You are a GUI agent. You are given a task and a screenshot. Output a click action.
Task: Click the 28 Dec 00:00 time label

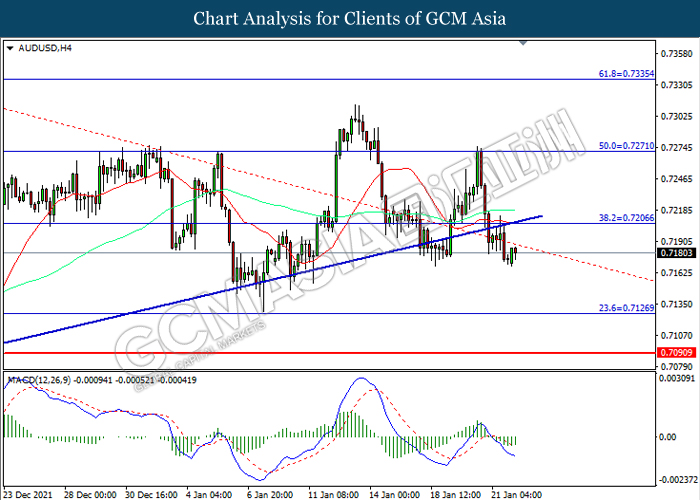pyautogui.click(x=90, y=495)
